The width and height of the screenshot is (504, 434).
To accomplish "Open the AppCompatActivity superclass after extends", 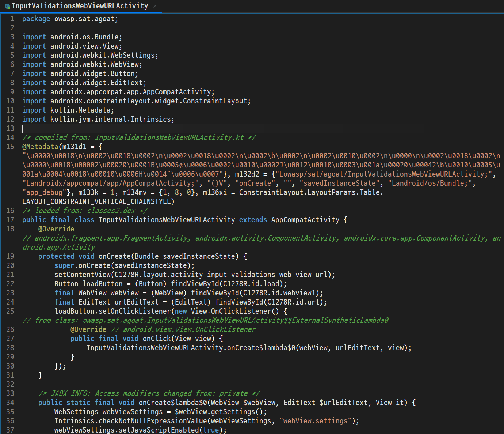I will [305, 220].
